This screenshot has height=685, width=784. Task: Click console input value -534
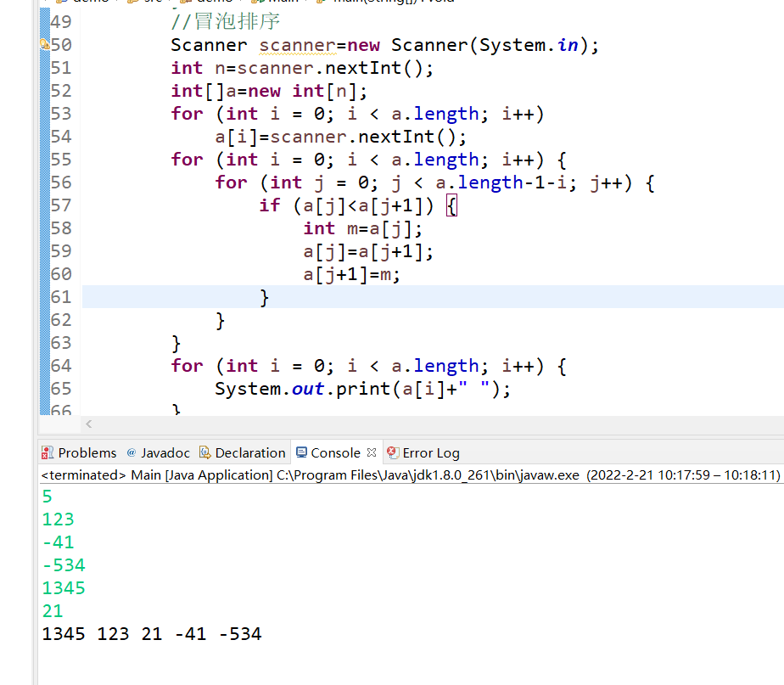[64, 565]
